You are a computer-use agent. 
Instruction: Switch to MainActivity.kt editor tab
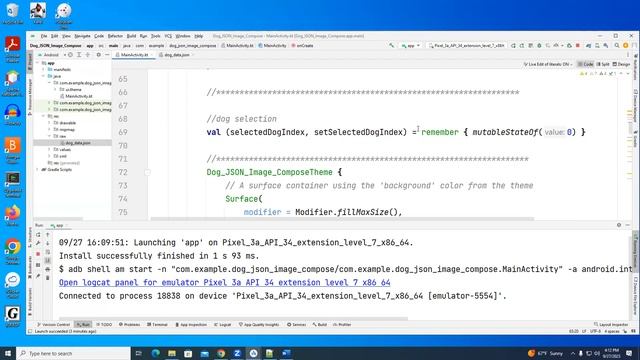(133, 55)
